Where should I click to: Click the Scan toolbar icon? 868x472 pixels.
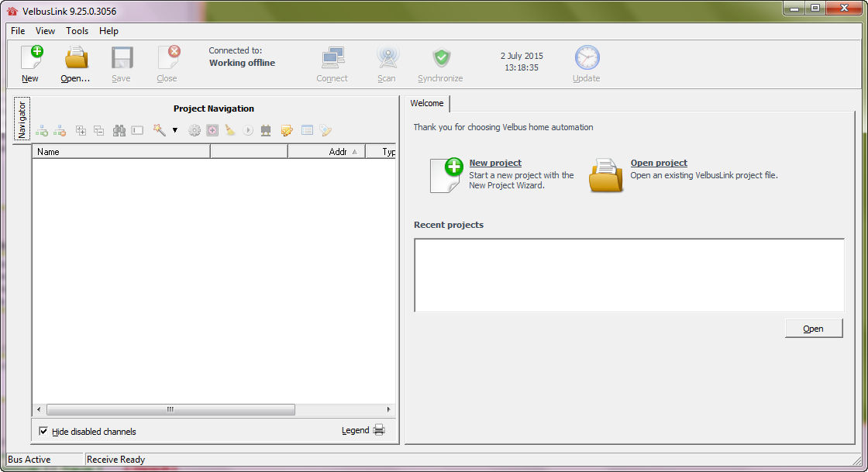coord(386,62)
